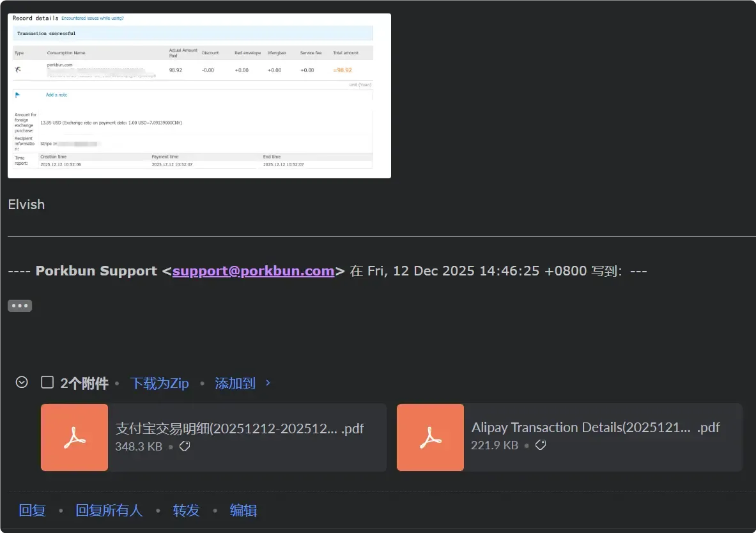The image size is (756, 533).
Task: Click the 添加到 link
Action: coord(235,383)
